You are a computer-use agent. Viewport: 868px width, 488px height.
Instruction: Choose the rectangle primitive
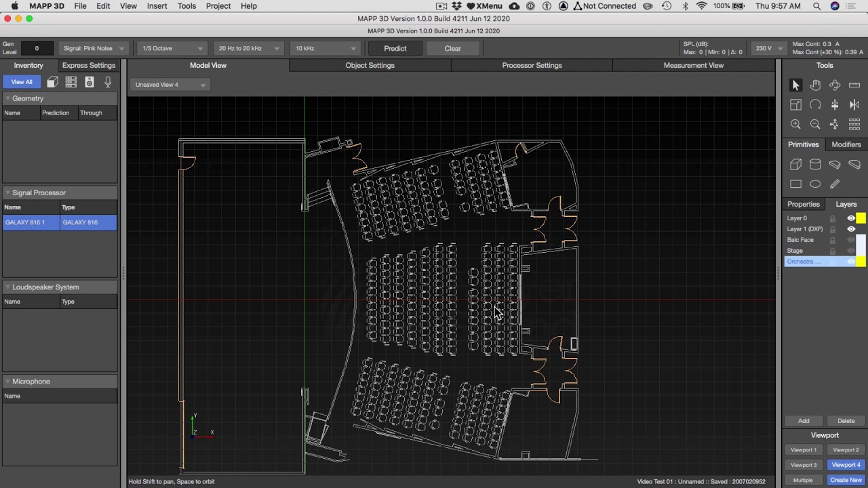(x=795, y=184)
